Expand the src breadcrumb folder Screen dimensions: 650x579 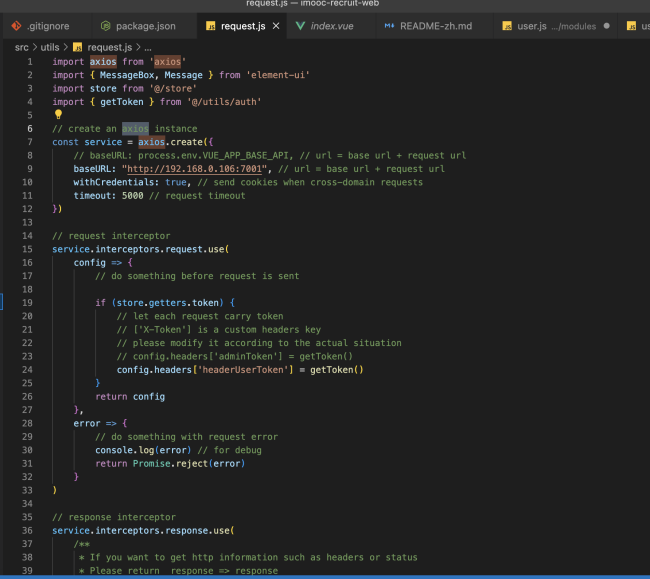pyautogui.click(x=21, y=47)
